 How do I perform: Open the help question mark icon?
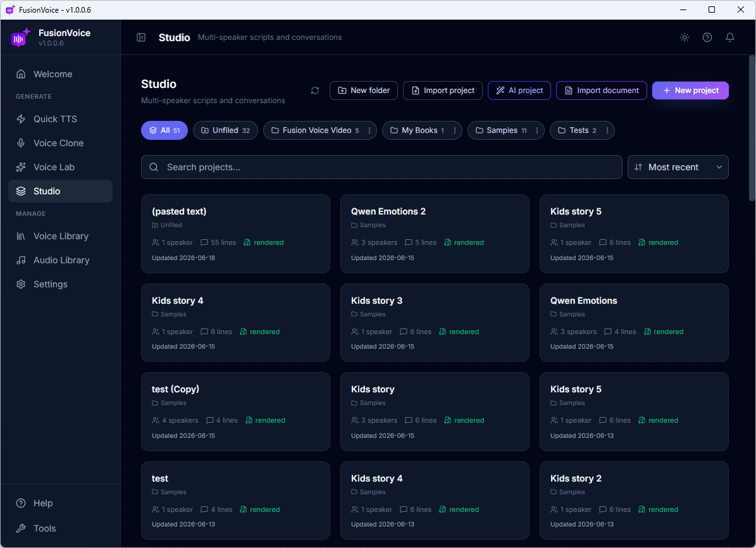pos(707,37)
